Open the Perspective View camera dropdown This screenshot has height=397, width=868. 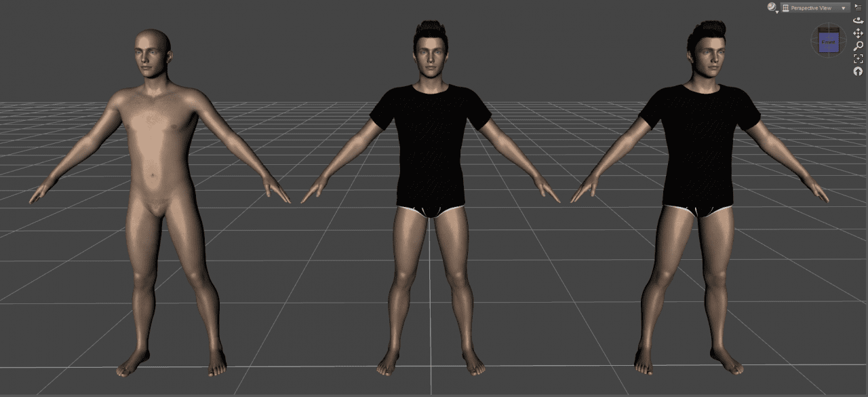point(814,7)
